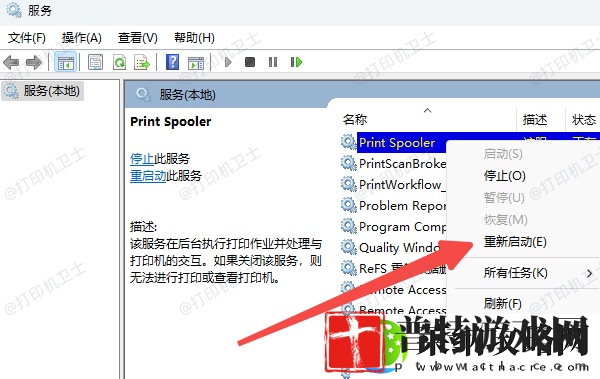Click the 停止 link to stop the service

pos(142,158)
